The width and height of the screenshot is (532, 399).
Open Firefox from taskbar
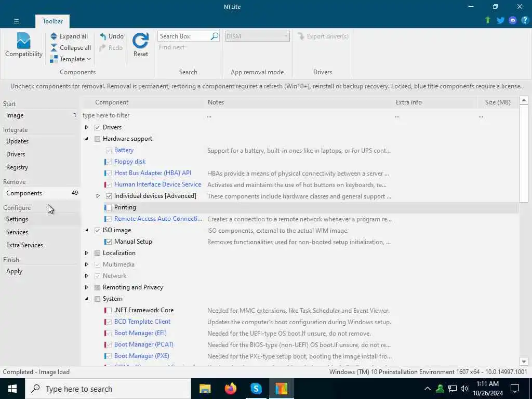pyautogui.click(x=230, y=389)
